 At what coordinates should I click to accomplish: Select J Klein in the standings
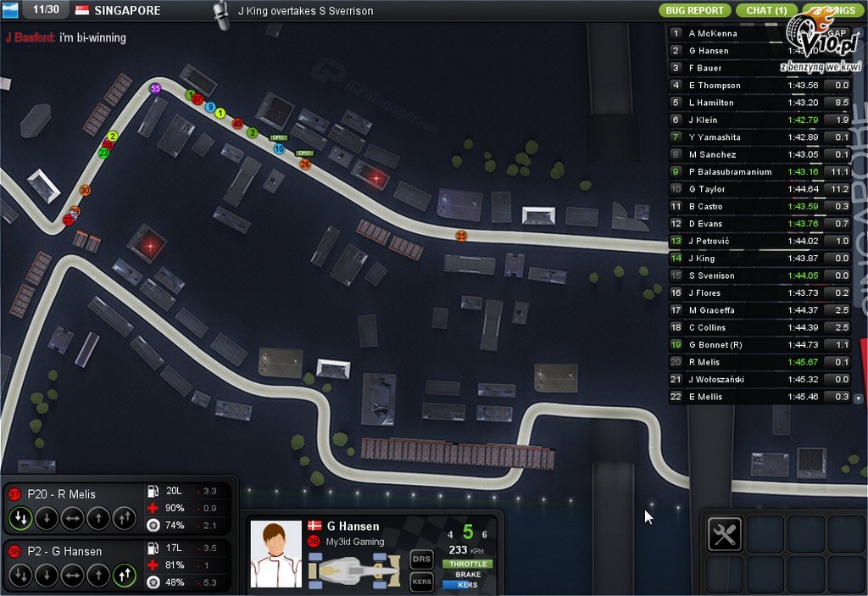759,120
